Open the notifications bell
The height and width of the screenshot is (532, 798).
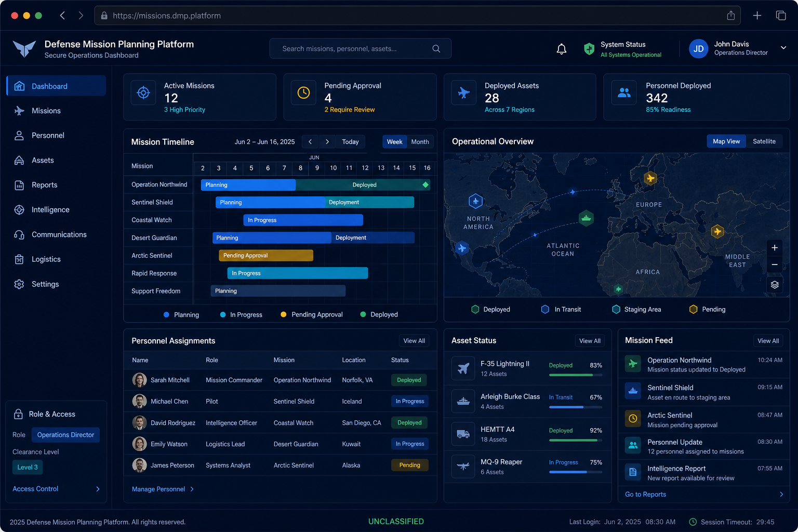[562, 49]
